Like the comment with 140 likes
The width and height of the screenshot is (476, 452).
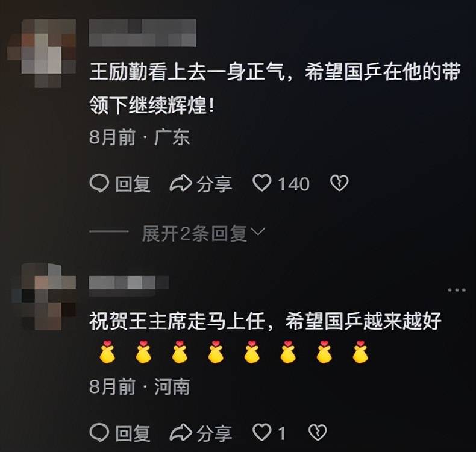[262, 183]
